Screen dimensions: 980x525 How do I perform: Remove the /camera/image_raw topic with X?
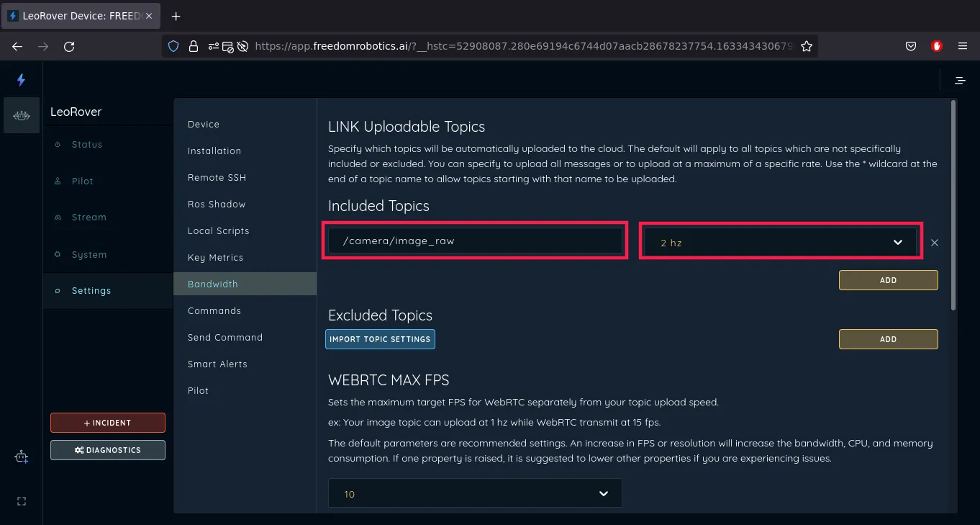935,243
